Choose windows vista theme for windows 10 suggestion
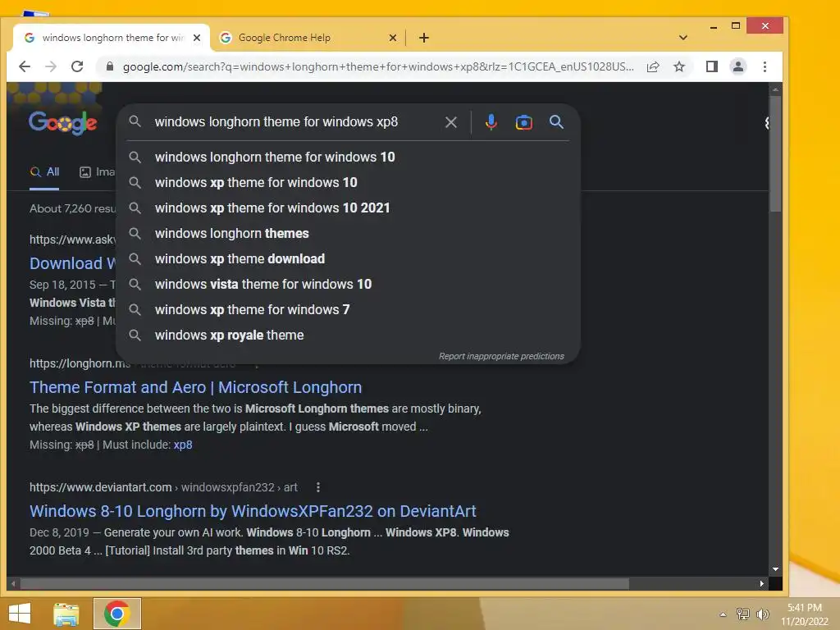Viewport: 840px width, 630px height. click(x=348, y=284)
